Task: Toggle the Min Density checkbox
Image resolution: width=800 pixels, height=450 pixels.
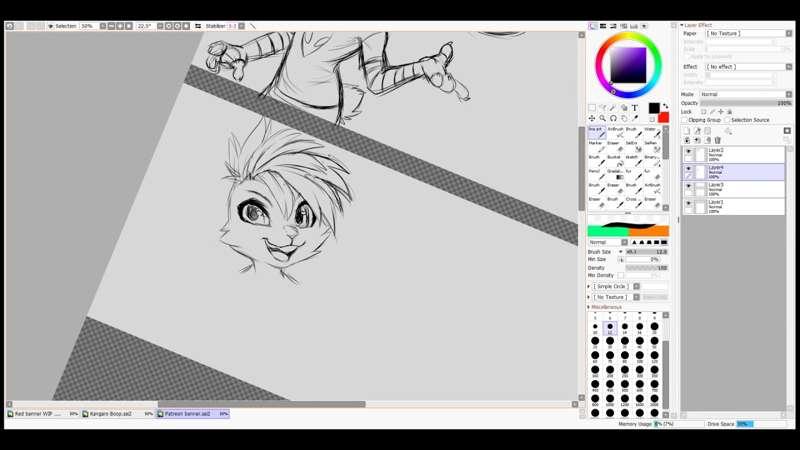Action: coord(621,276)
